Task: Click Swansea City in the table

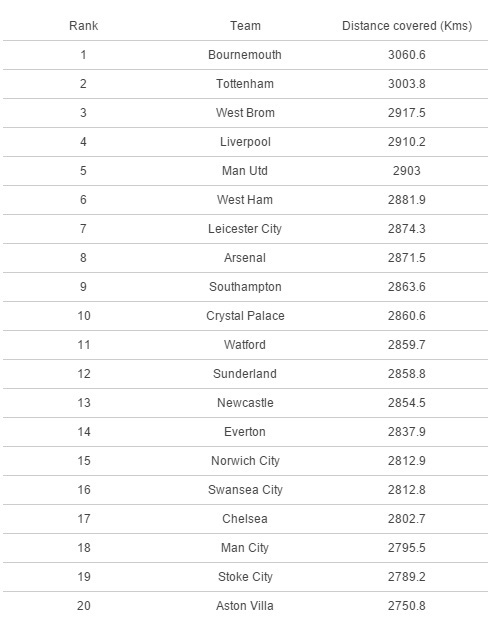Action: (x=245, y=490)
